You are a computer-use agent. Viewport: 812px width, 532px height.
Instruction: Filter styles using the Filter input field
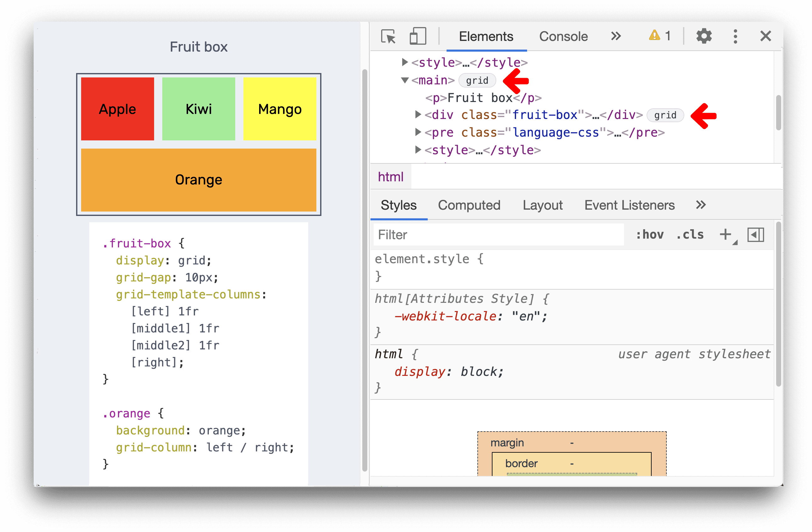point(500,233)
